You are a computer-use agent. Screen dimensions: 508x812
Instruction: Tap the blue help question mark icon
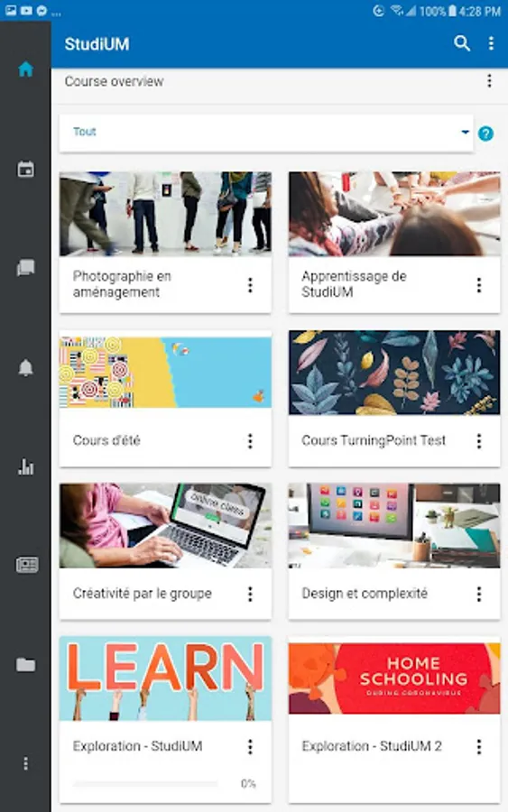click(485, 134)
